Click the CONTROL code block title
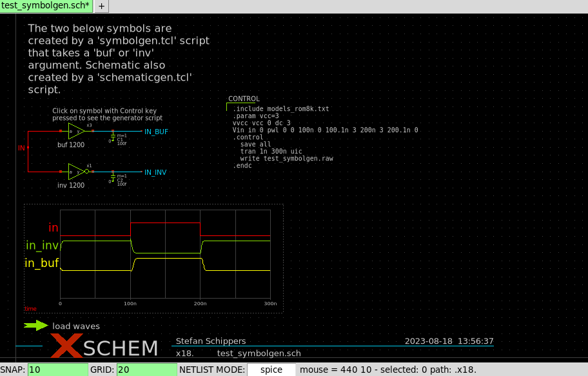Image resolution: width=588 pixels, height=376 pixels. 244,99
